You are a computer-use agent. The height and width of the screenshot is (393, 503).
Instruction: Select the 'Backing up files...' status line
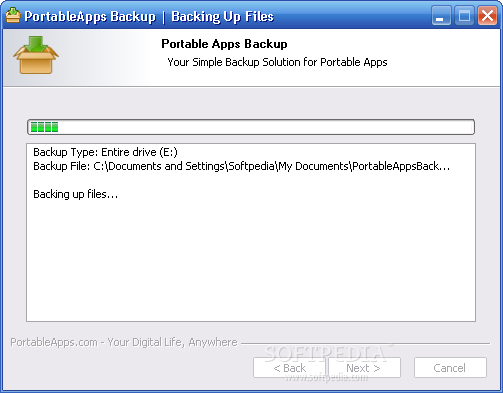[76, 194]
